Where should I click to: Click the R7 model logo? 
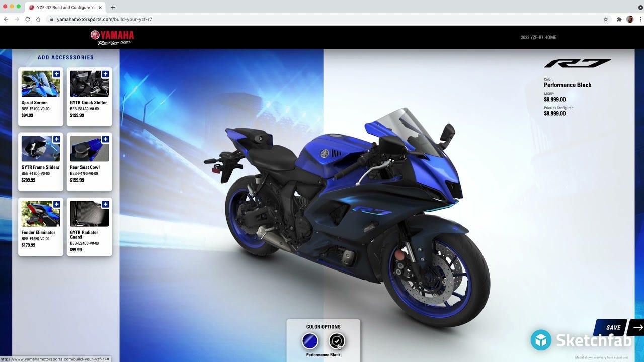coord(577,63)
